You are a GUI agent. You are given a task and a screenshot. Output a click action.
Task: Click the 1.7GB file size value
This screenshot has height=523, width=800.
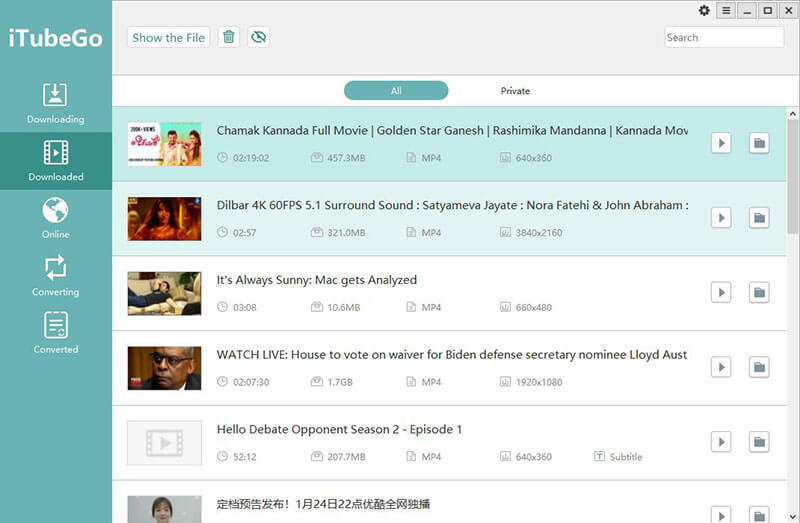coord(340,382)
